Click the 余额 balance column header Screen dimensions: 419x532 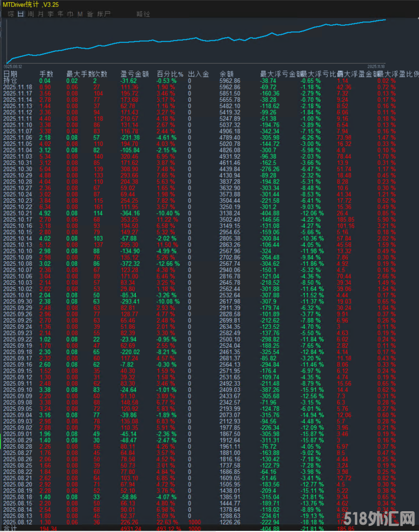click(x=226, y=74)
